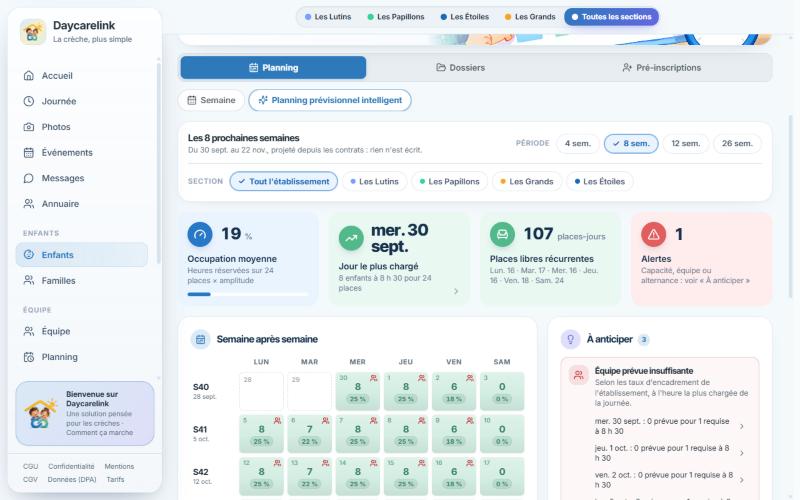This screenshot has height=500, width=800.
Task: Select the Enfants smiley icon in sidebar
Action: tap(29, 255)
